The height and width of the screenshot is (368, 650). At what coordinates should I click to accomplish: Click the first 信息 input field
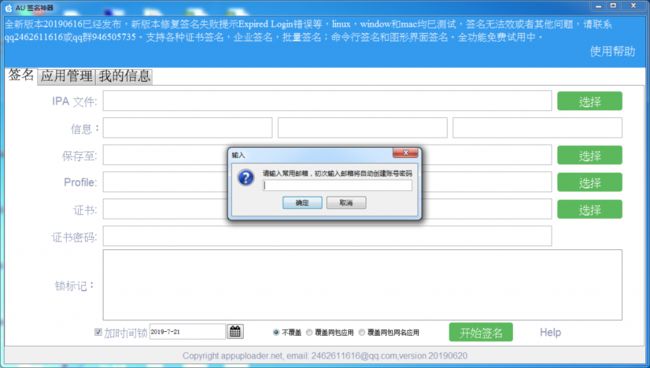(188, 128)
